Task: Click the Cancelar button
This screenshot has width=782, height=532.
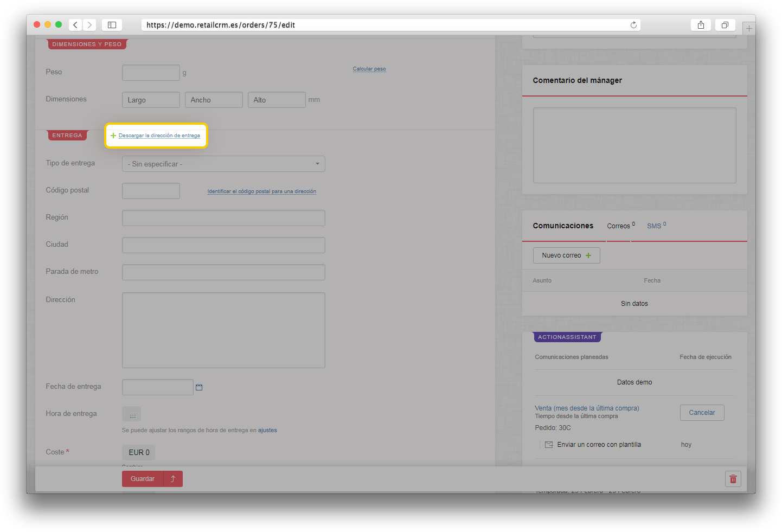Action: [702, 413]
